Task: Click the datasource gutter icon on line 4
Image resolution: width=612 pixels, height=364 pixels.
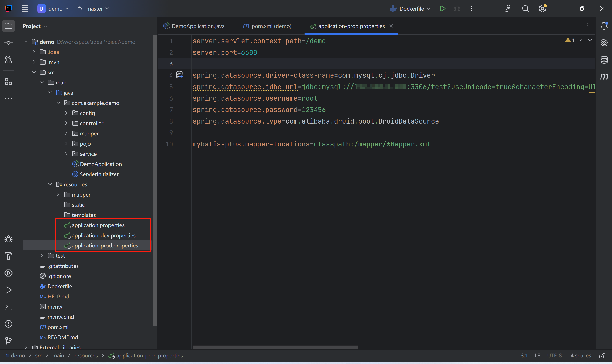Action: [180, 75]
